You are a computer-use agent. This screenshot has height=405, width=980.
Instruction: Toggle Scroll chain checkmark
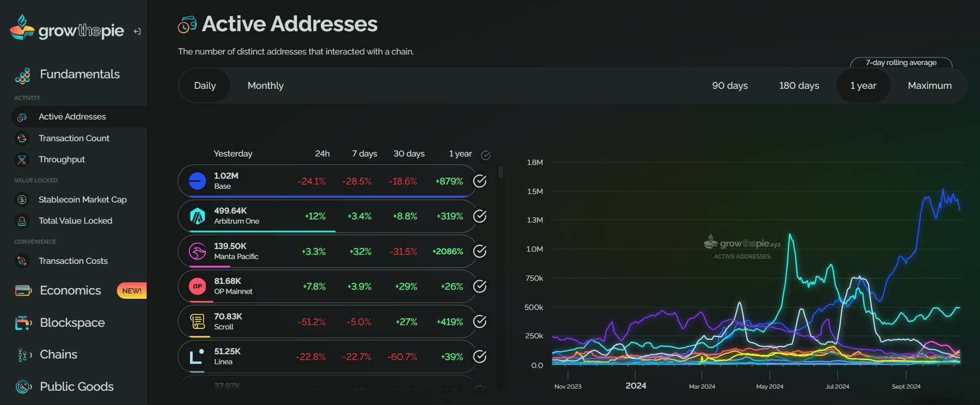coord(479,321)
